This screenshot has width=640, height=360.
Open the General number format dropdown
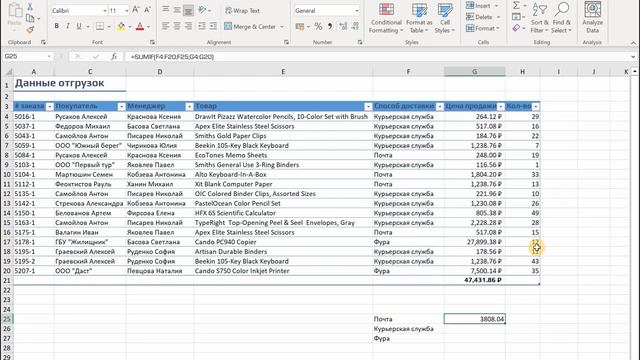[356, 11]
